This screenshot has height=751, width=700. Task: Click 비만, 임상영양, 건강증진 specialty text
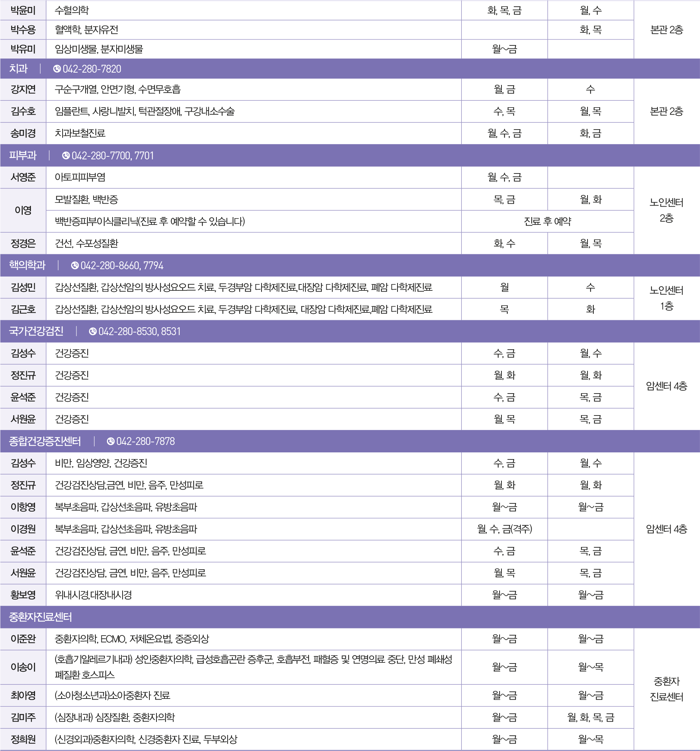(101, 463)
